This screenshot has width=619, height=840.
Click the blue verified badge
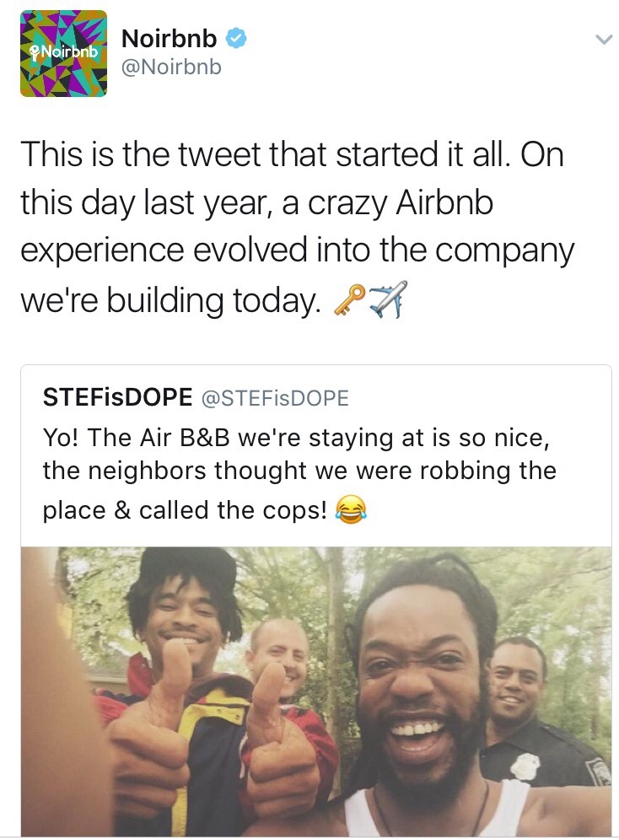pos(238,38)
